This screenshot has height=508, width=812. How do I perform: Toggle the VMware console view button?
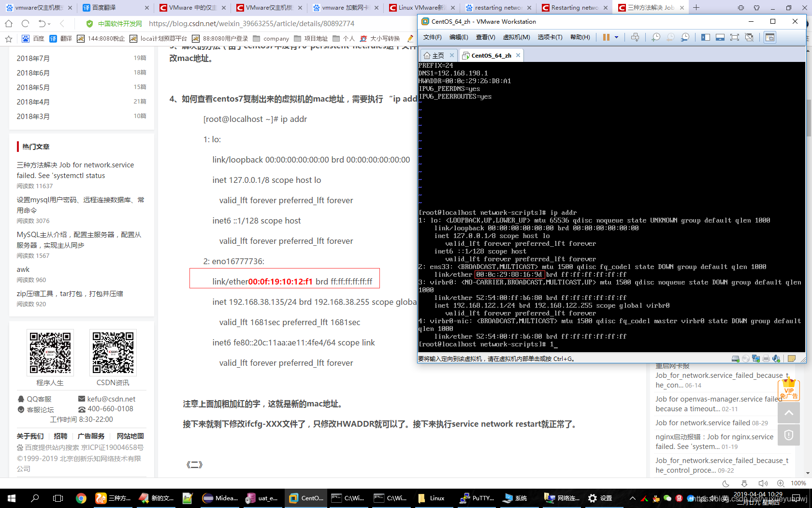coord(770,37)
